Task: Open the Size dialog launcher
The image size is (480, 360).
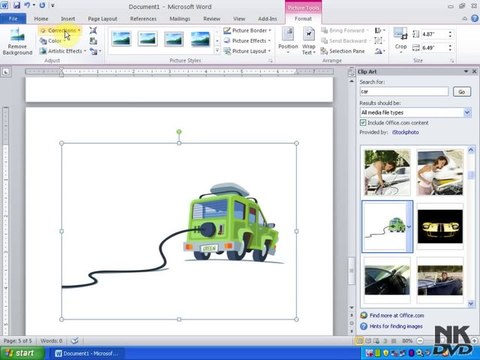Action: point(452,61)
